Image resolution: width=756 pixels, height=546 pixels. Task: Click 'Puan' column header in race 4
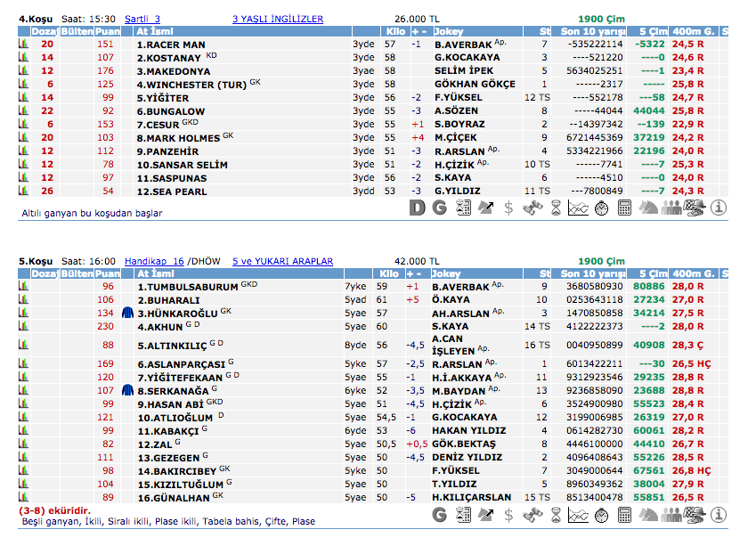click(107, 32)
